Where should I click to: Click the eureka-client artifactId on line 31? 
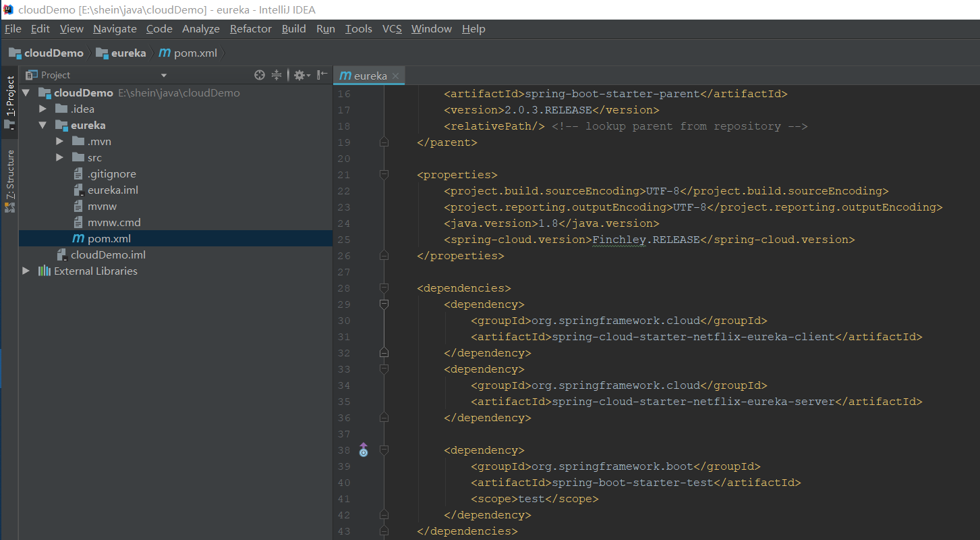pyautogui.click(x=693, y=337)
